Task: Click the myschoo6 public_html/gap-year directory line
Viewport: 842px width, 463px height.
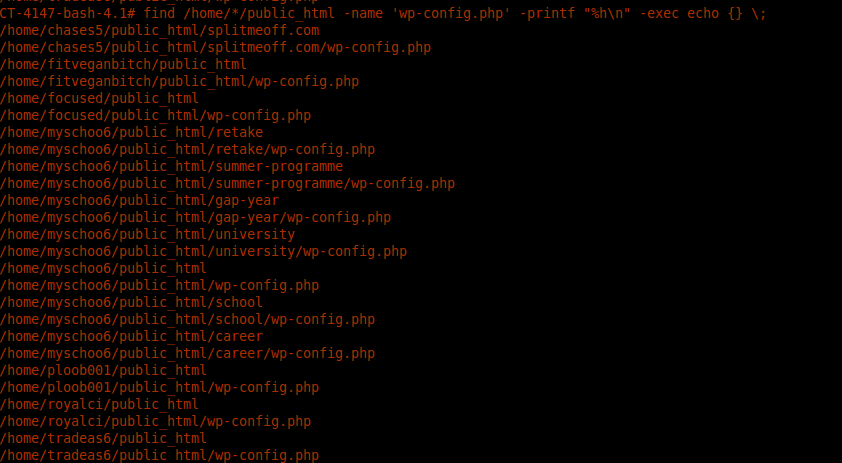Action: [140, 200]
